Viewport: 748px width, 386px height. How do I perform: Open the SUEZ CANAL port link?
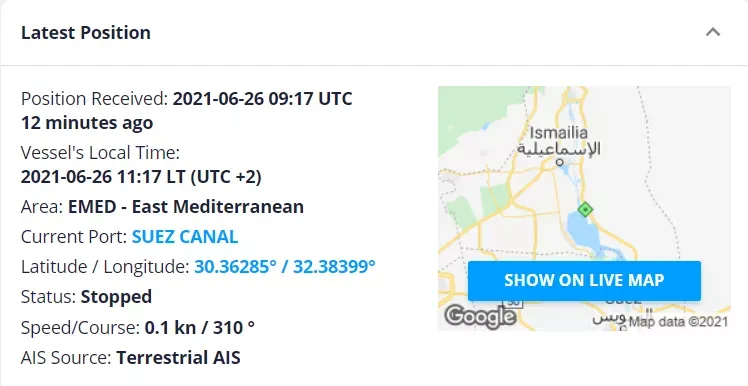tap(185, 237)
